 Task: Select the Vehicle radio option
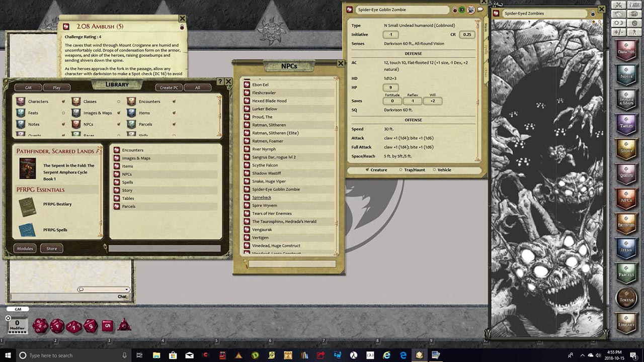(x=434, y=170)
